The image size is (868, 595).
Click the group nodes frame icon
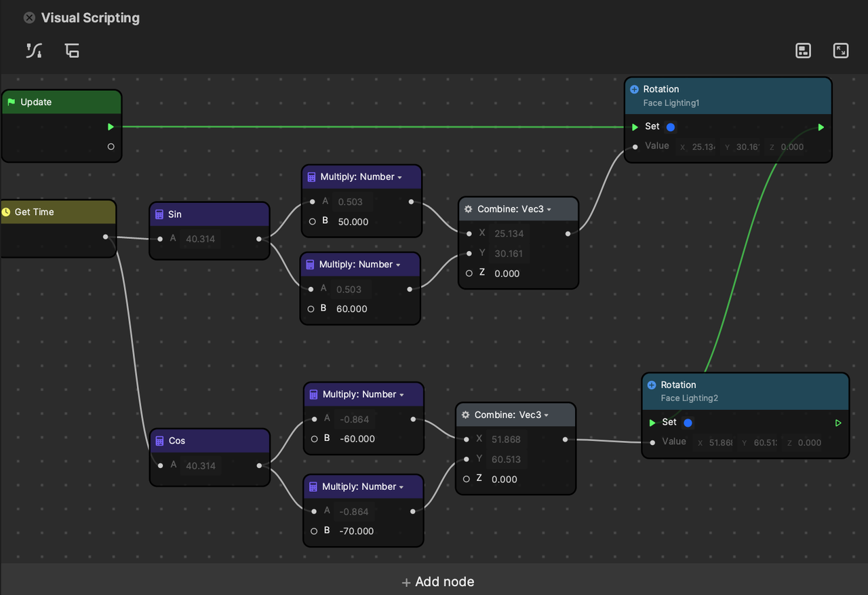tap(72, 51)
